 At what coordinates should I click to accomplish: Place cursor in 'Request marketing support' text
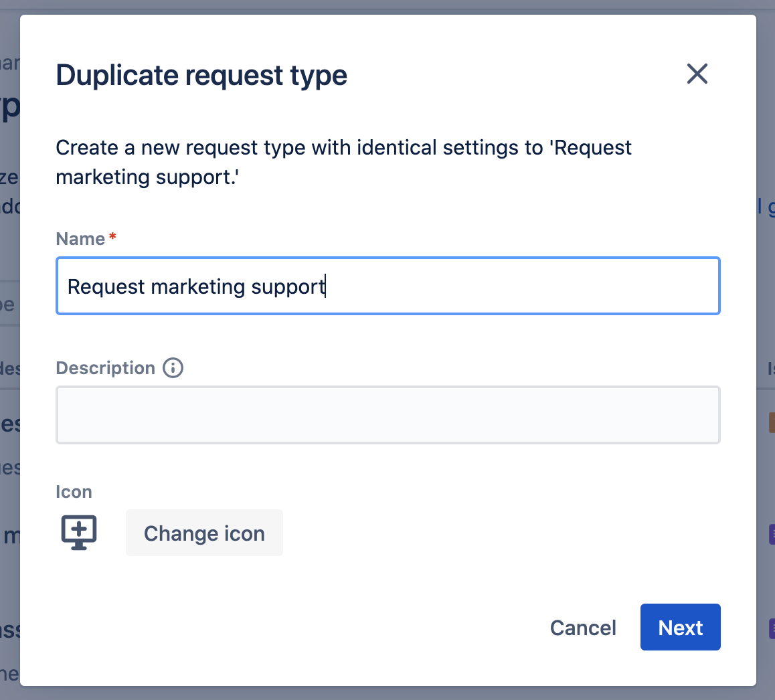coord(195,286)
